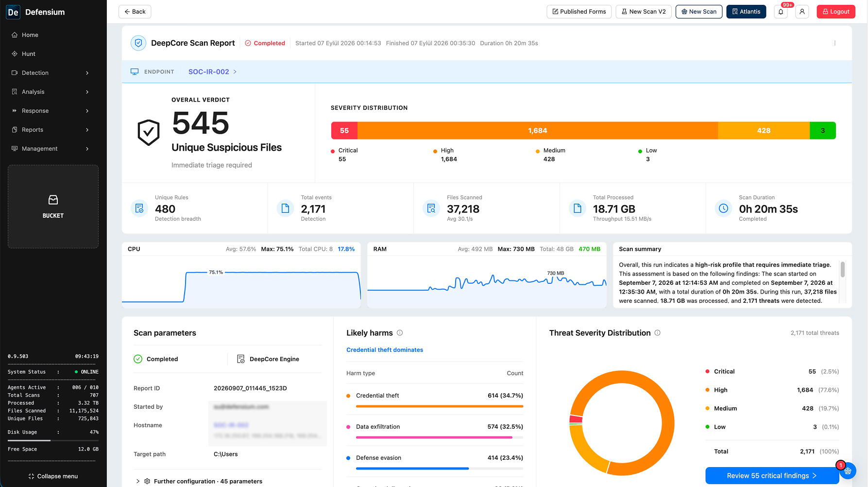The width and height of the screenshot is (868, 487).
Task: Click the three-dot report options menu
Action: coord(835,43)
